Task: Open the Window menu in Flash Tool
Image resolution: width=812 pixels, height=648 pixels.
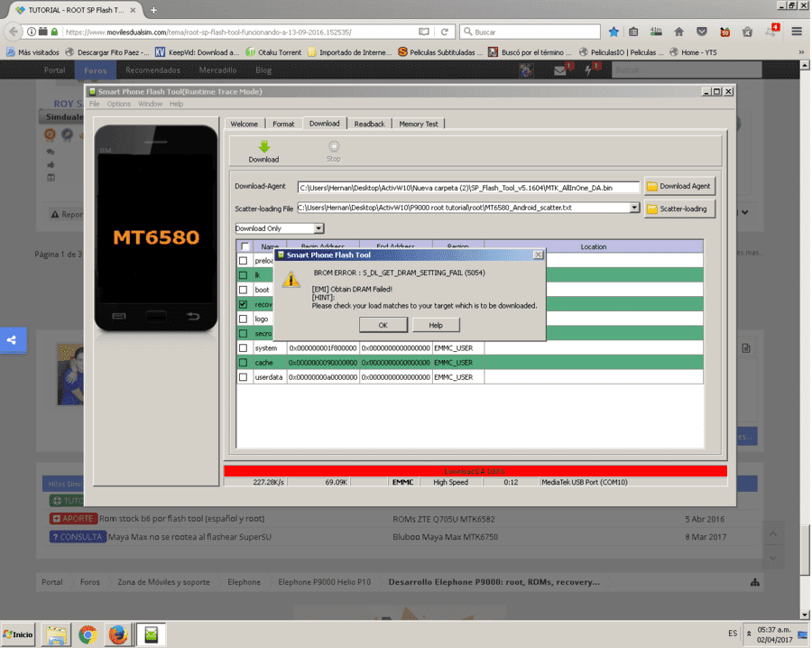Action: pos(150,104)
